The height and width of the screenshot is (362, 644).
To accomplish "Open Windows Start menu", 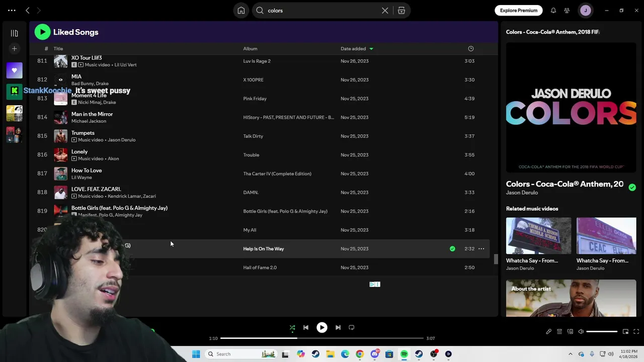I will click(196, 354).
